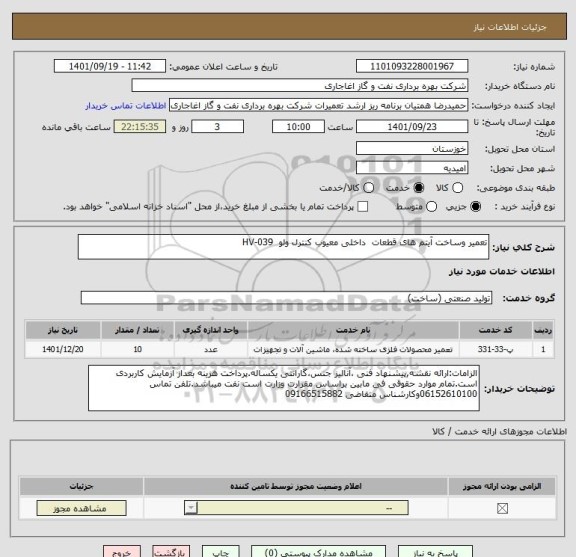Click row number 1 in the table
This screenshot has height=557, width=576.
[x=543, y=349]
